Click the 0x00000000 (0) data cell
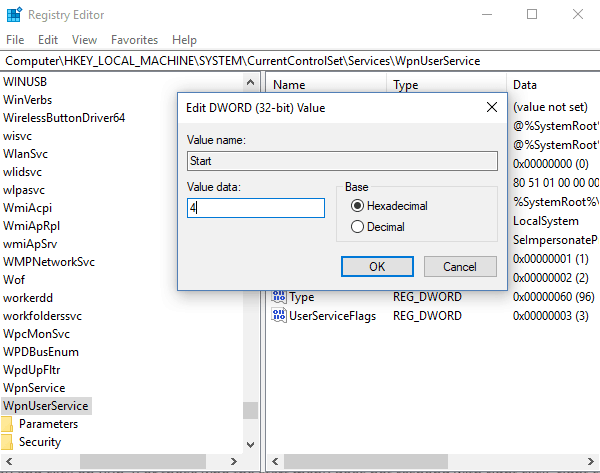 550,164
